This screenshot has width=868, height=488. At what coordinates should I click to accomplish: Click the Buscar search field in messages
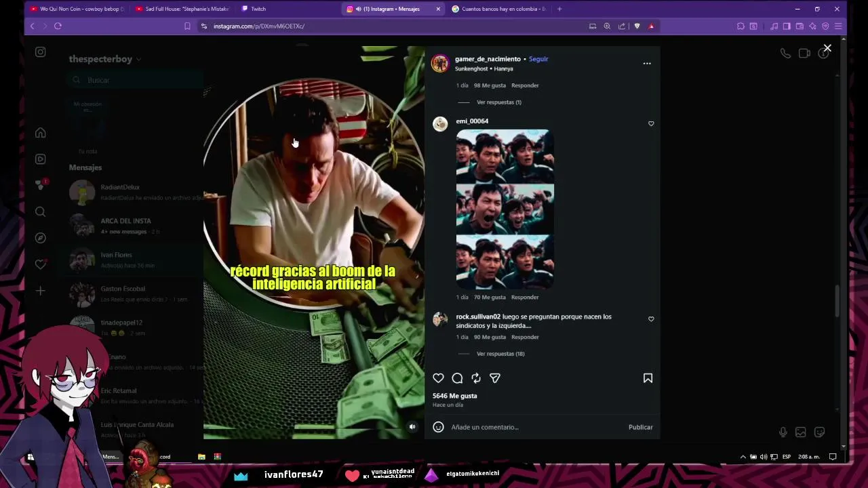(136, 80)
